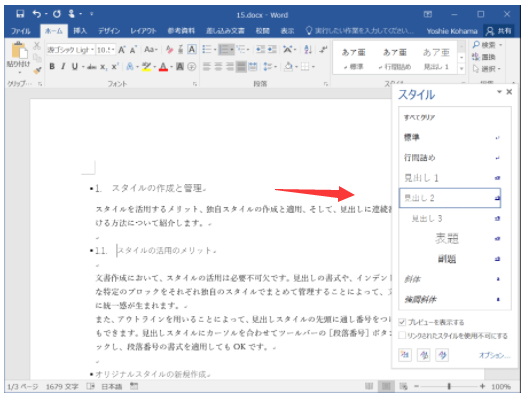Open the font size dropdown
This screenshot has width=526, height=398.
point(113,50)
